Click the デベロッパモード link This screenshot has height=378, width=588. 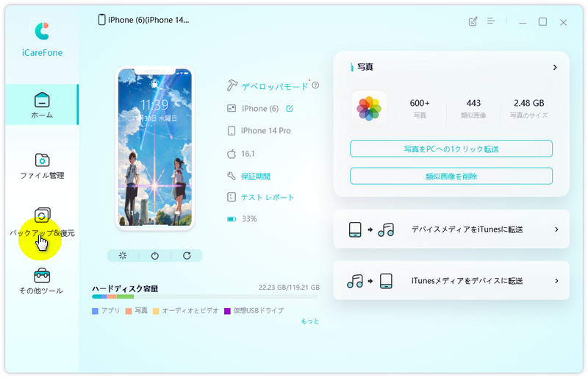pos(274,87)
